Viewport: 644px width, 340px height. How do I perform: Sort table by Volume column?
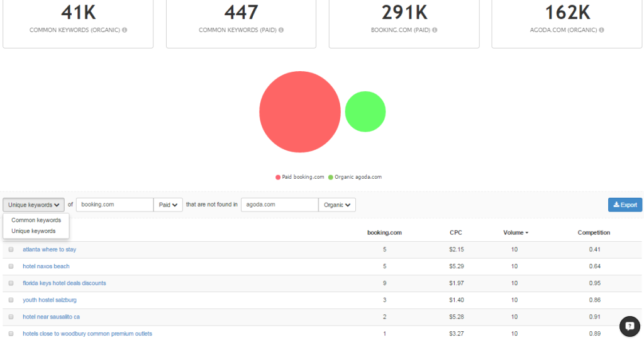516,233
